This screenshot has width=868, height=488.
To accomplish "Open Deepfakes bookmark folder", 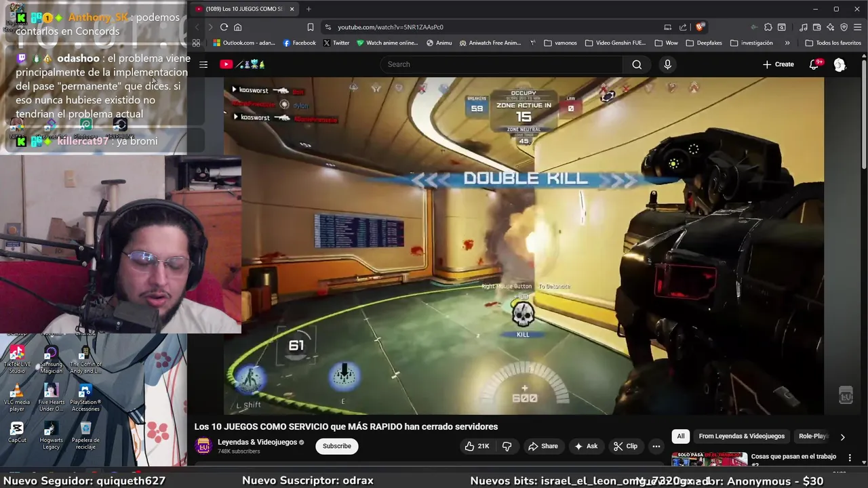I will click(x=704, y=43).
